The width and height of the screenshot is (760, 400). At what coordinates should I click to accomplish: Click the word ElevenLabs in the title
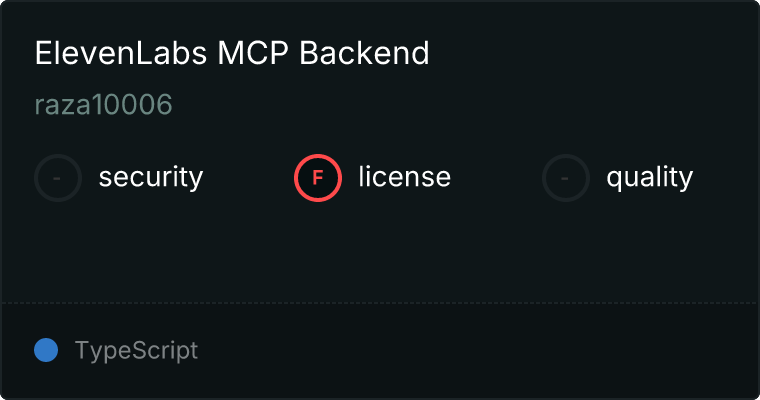click(121, 53)
